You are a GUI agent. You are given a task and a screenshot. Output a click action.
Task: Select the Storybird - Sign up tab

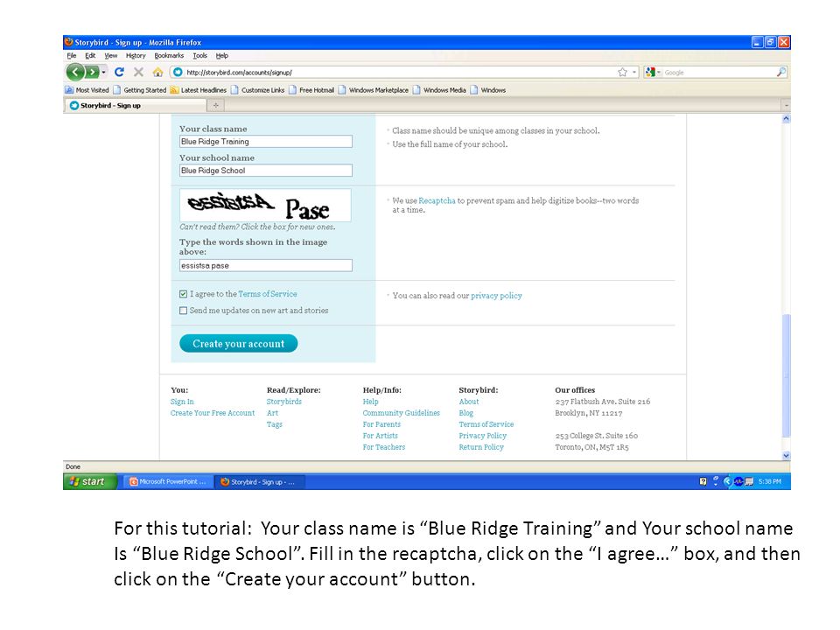pyautogui.click(x=136, y=106)
